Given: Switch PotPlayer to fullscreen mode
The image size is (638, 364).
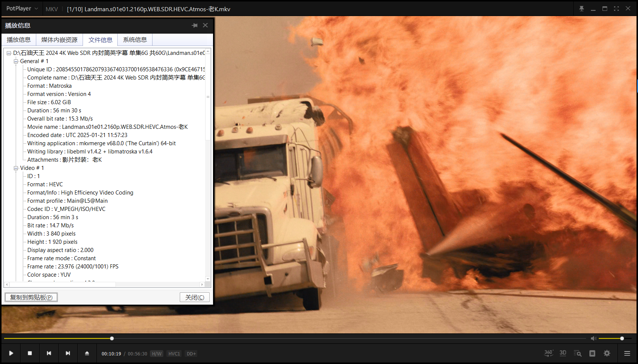Looking at the screenshot, I should (616, 9).
